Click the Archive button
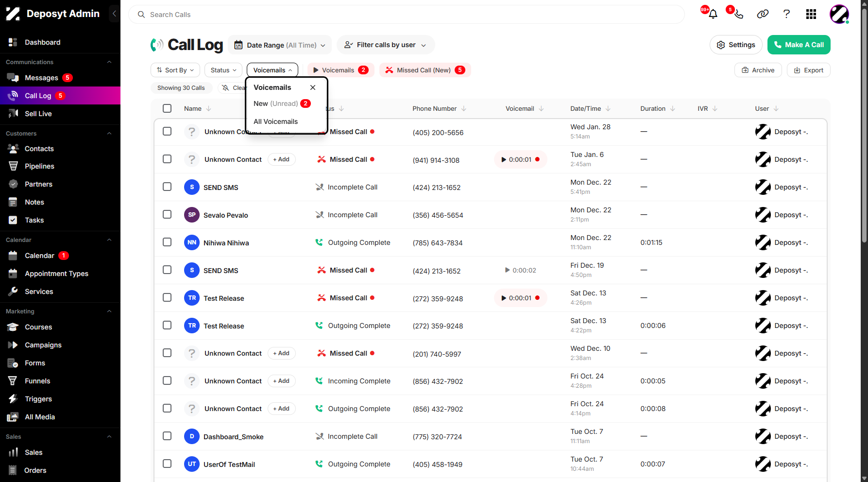 point(758,70)
